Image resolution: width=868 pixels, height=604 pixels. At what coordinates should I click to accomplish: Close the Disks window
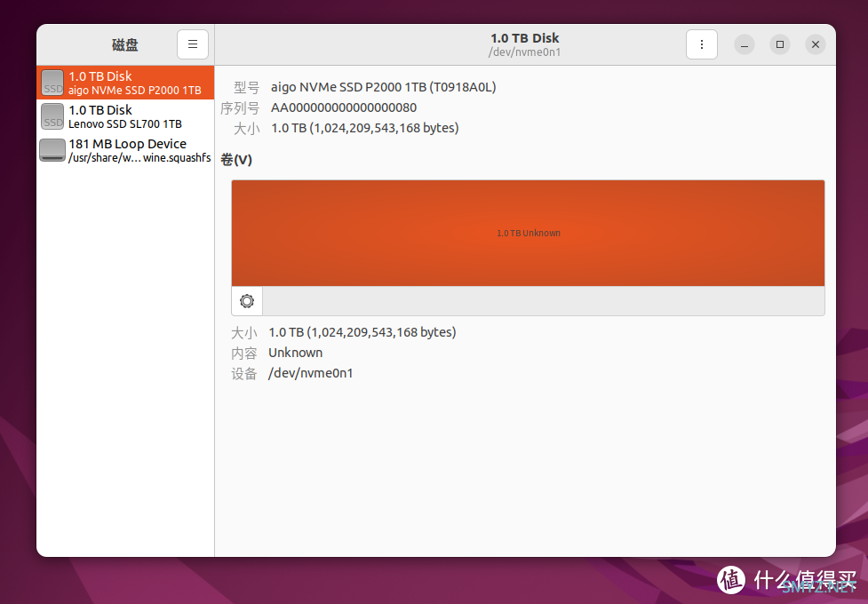[x=816, y=44]
